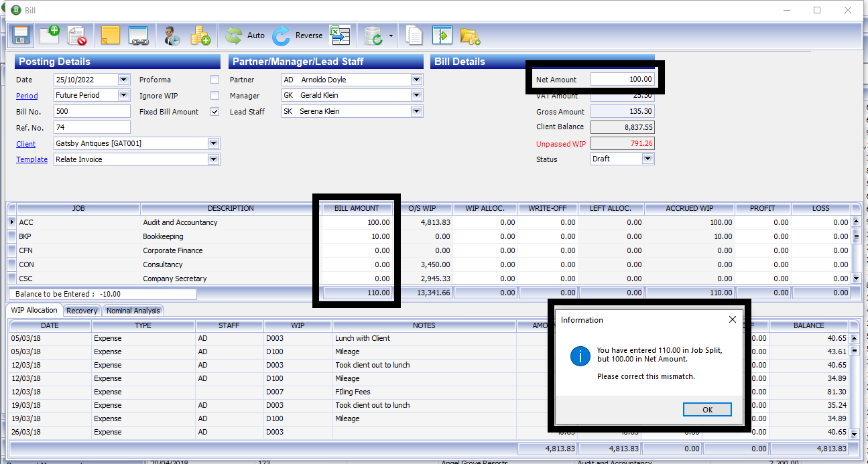868x464 pixels.
Task: Click the delete document icon
Action: click(78, 35)
